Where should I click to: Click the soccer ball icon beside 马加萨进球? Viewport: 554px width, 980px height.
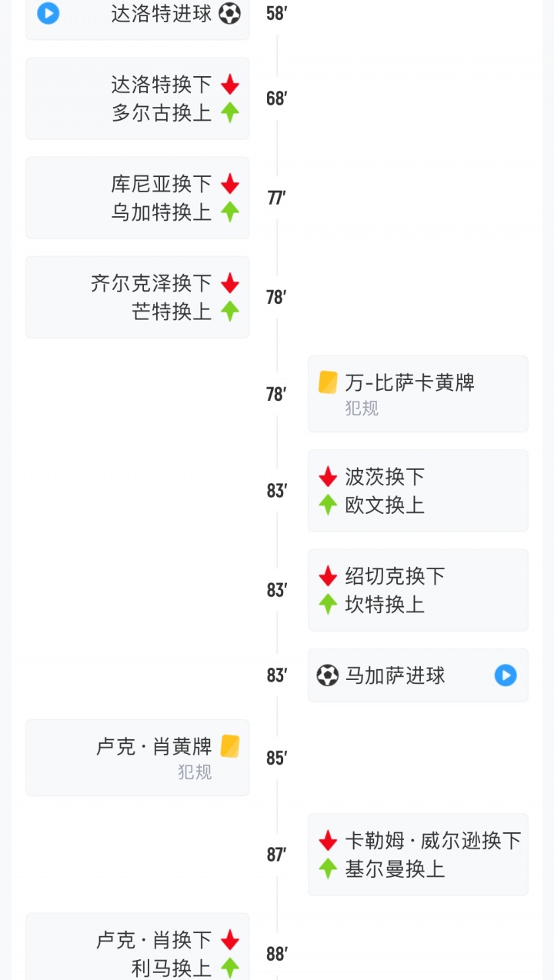tap(328, 675)
